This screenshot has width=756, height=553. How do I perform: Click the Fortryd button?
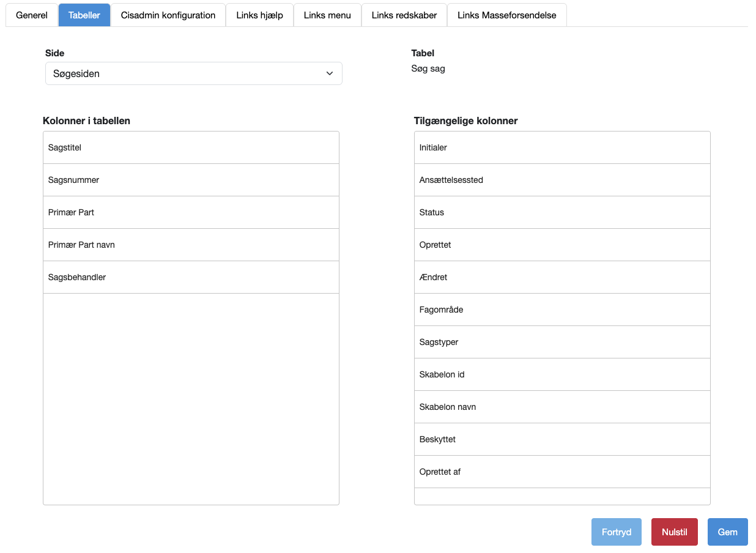pos(616,532)
